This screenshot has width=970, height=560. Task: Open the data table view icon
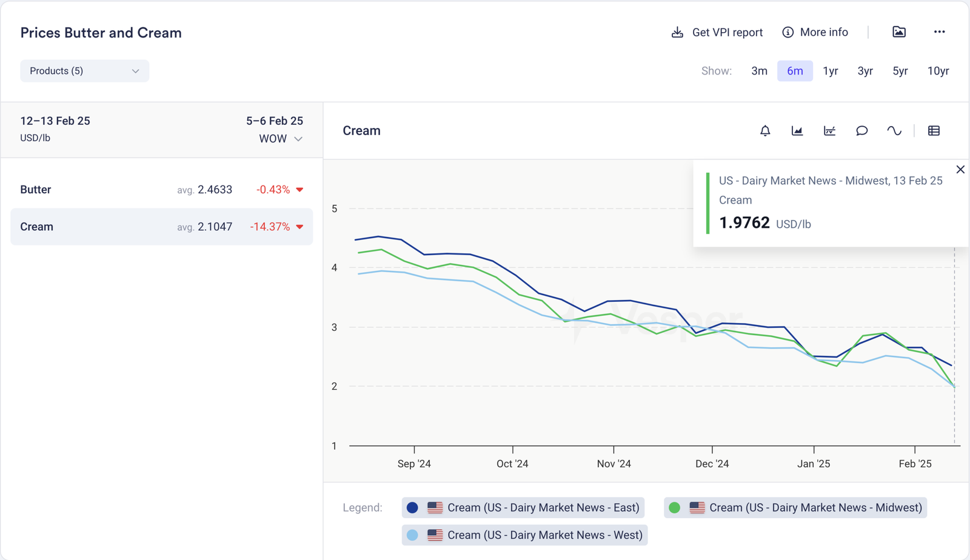click(934, 131)
